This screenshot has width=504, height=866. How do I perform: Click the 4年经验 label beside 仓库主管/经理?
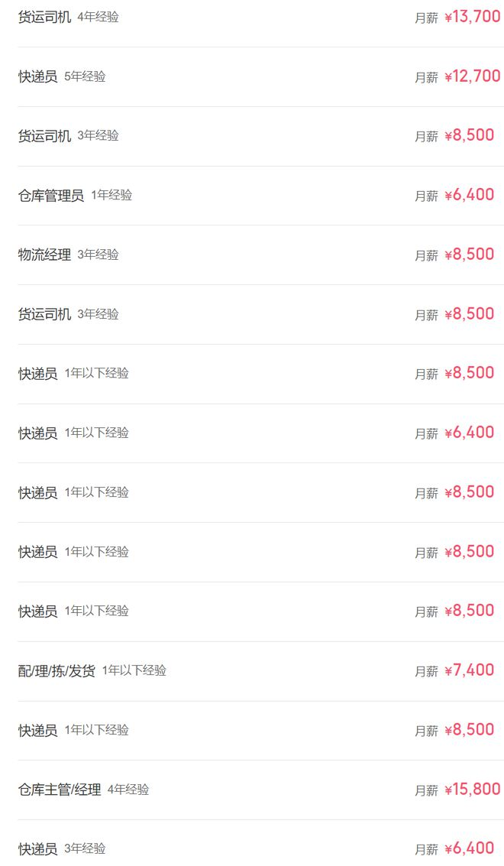pyautogui.click(x=128, y=790)
